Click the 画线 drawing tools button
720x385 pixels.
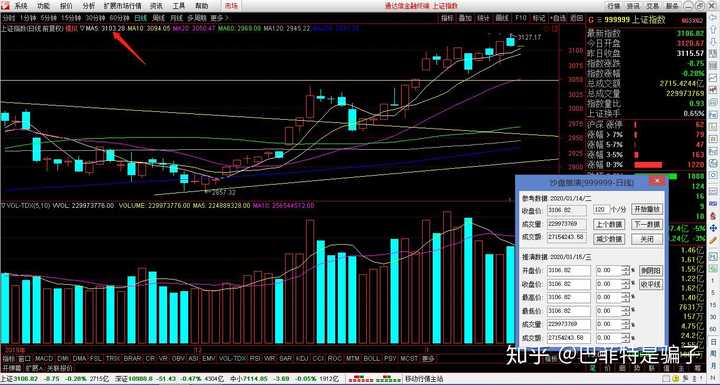pyautogui.click(x=502, y=18)
